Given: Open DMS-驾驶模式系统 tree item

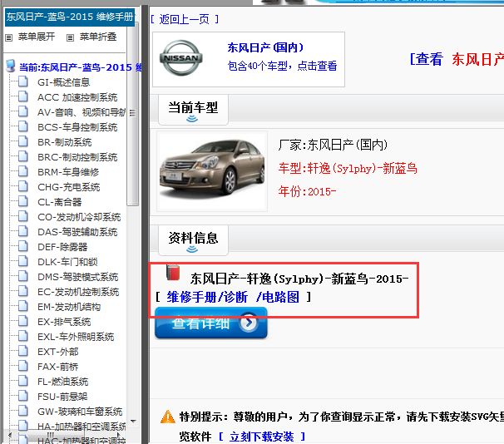Looking at the screenshot, I should (x=78, y=277).
